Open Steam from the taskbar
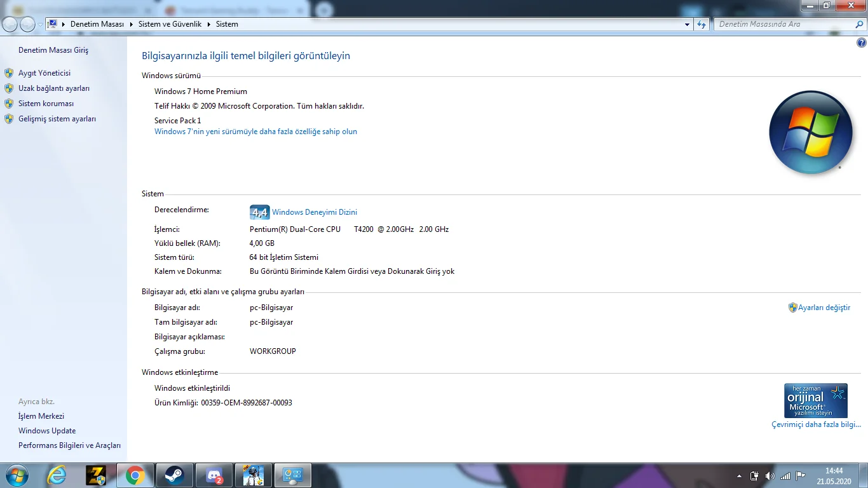The height and width of the screenshot is (488, 868). 173,475
